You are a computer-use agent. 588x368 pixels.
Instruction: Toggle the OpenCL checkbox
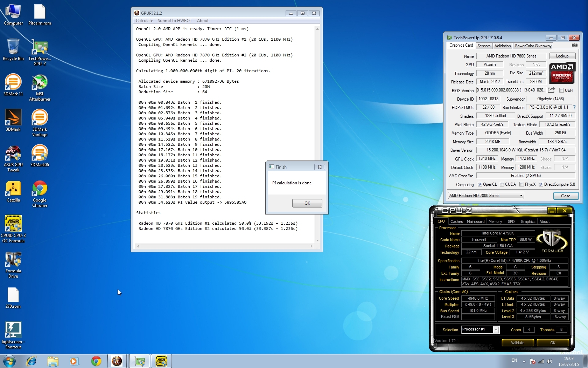coord(480,184)
